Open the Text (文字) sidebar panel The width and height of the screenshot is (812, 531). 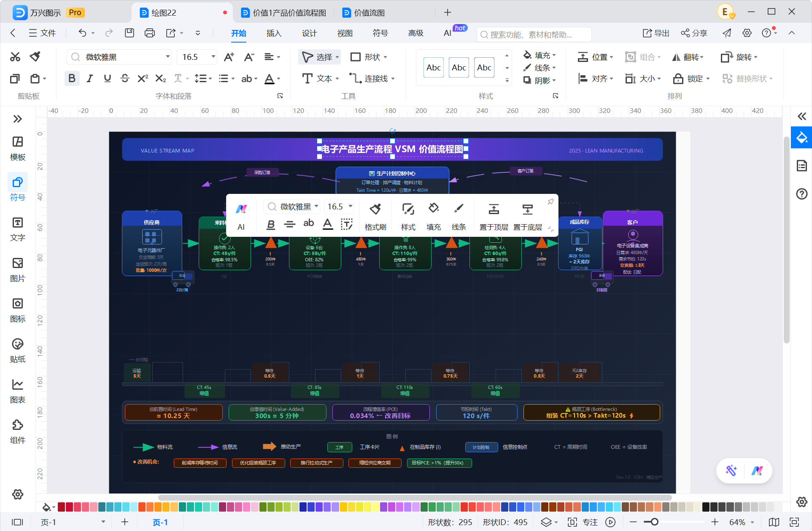18,229
